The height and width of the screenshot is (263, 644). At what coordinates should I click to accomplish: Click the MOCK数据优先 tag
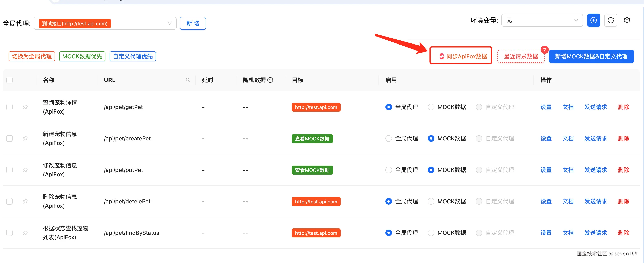pos(82,56)
